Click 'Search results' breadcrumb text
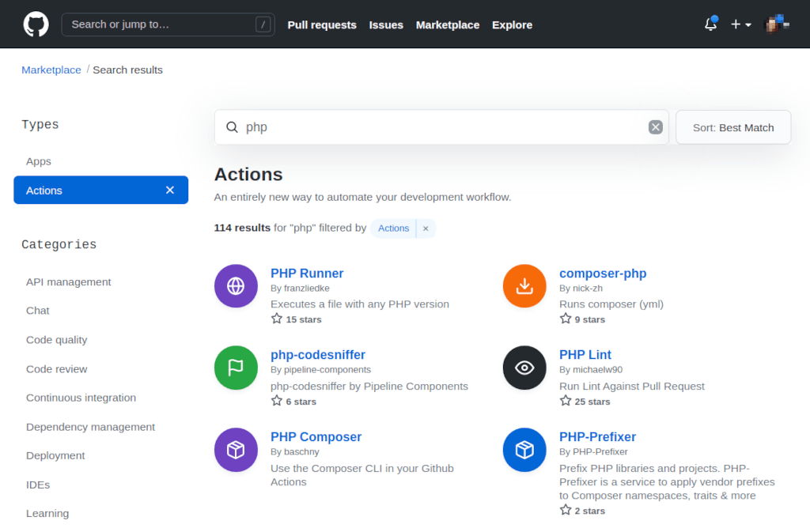 point(127,70)
